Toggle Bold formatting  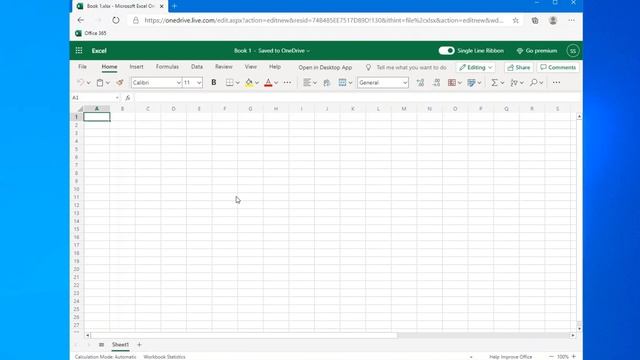[213, 82]
